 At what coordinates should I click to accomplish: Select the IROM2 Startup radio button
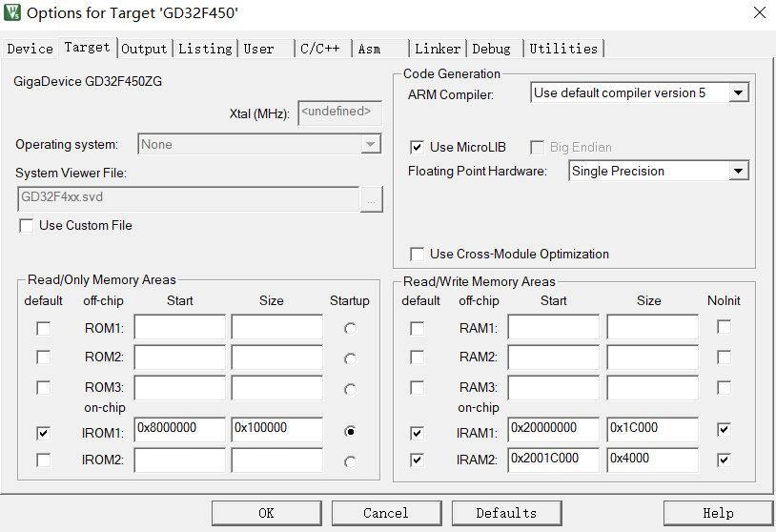(x=351, y=461)
